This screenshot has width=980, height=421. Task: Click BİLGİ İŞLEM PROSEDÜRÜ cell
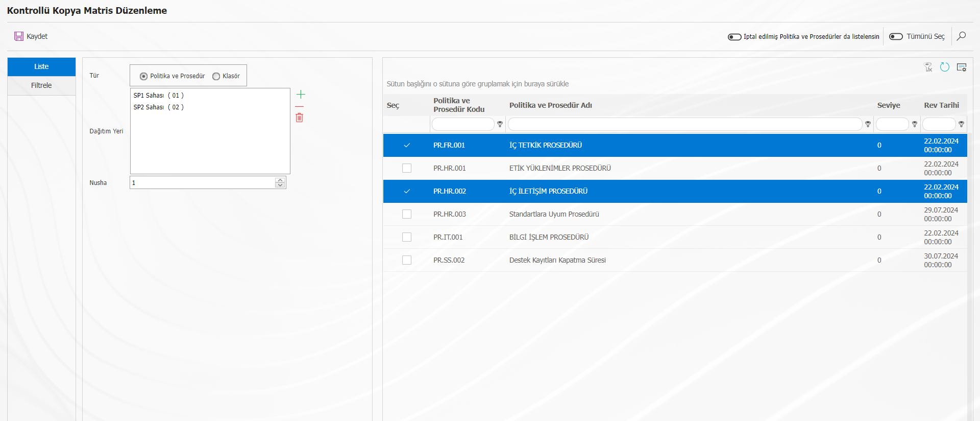(x=549, y=237)
